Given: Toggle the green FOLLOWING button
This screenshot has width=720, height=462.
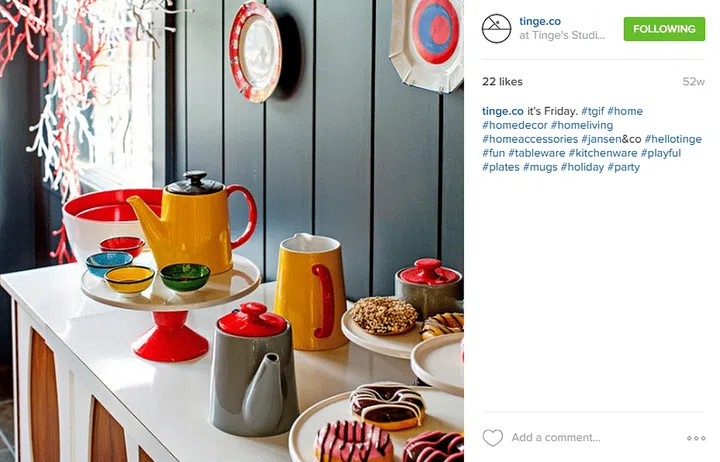Looking at the screenshot, I should [664, 29].
